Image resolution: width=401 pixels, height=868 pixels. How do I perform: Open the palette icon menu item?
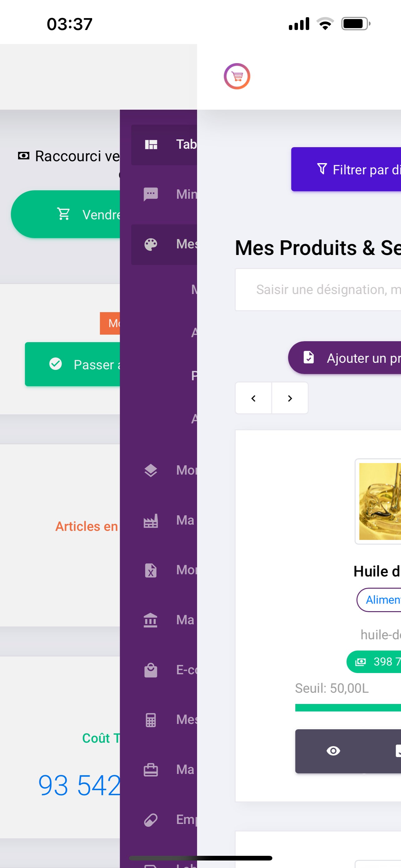click(164, 244)
